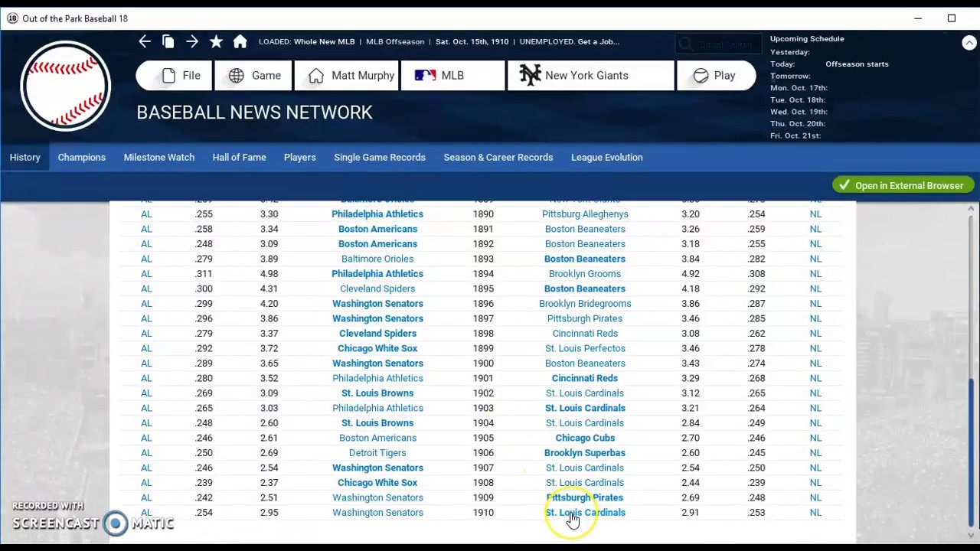The width and height of the screenshot is (980, 551).
Task: Open Philadelphia Athletics in the 1890 row
Action: click(377, 214)
